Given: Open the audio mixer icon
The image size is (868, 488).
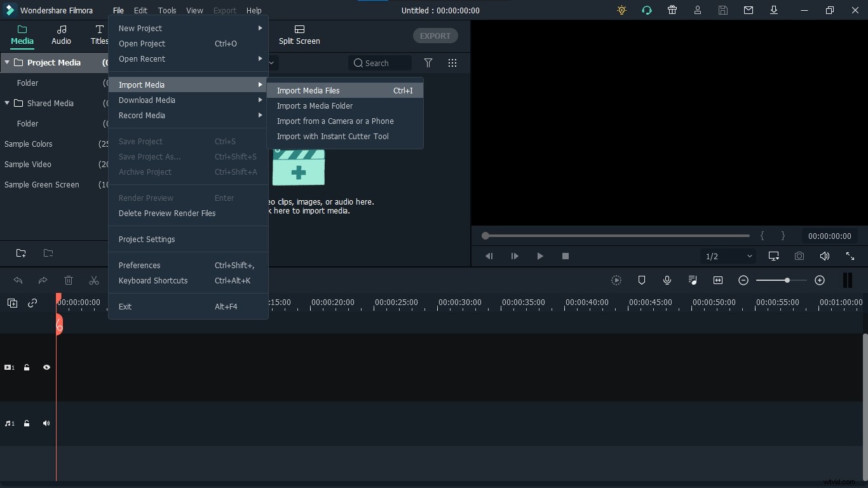Looking at the screenshot, I should (693, 280).
